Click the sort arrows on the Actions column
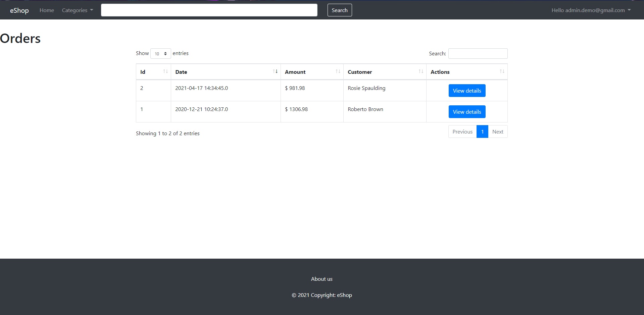 point(502,71)
